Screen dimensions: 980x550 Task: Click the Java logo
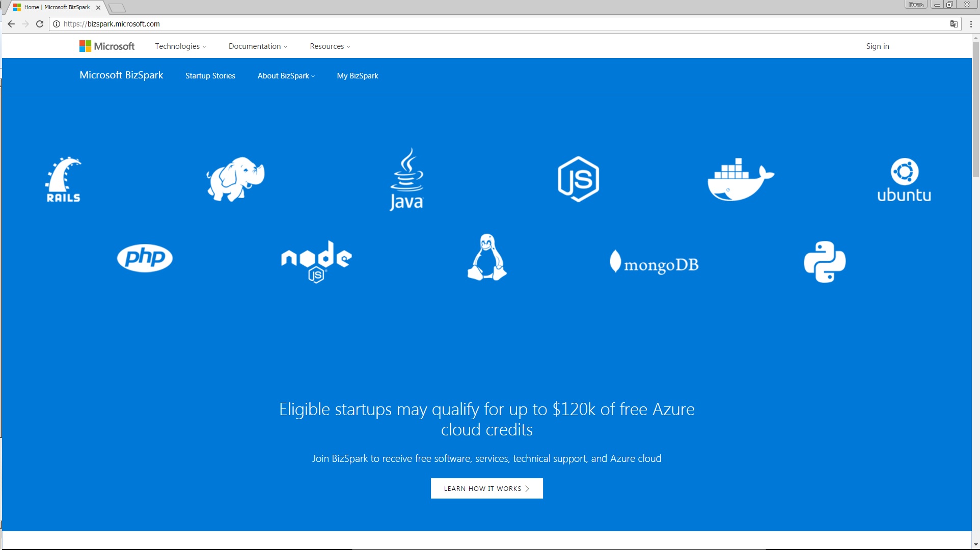point(406,179)
